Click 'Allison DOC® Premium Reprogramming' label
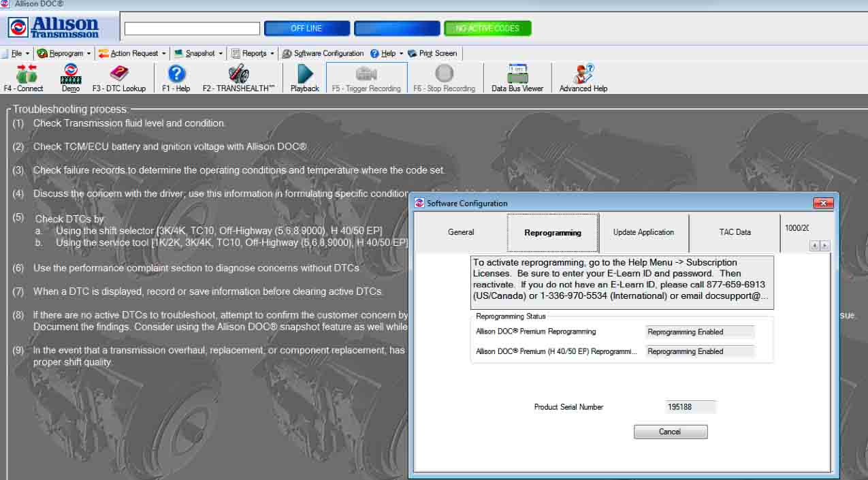 pos(536,332)
